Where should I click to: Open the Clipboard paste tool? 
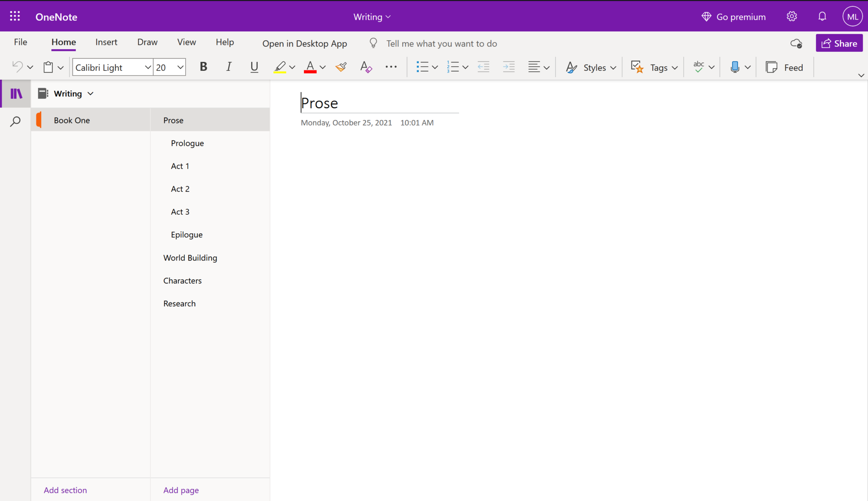[x=48, y=67]
